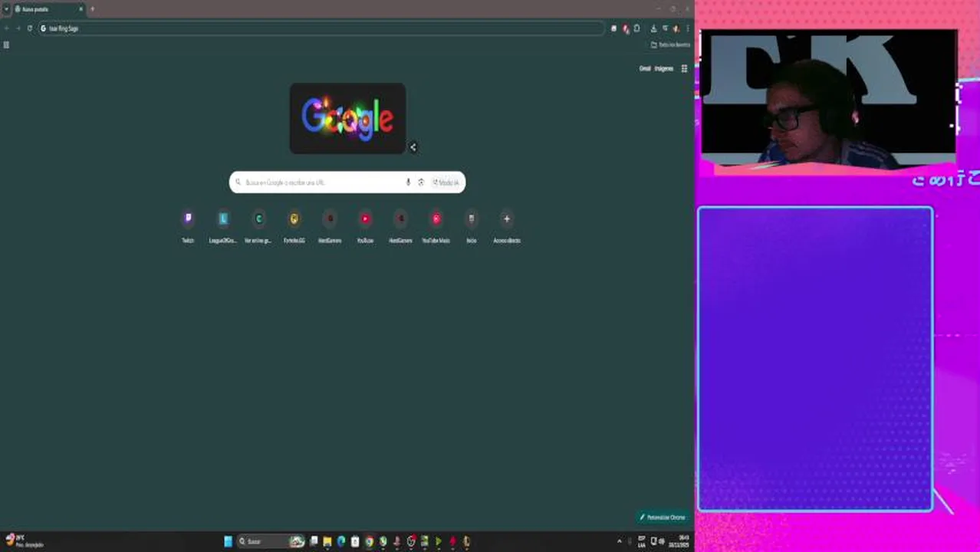Share the Google doodle
Screen dimensions: 980x552
point(413,147)
